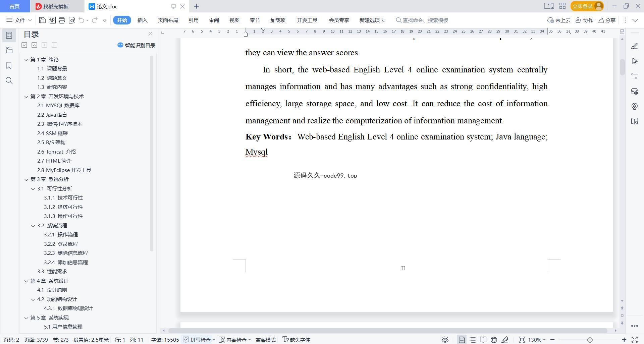The height and width of the screenshot is (344, 644).
Task: Collapse 4.2 功能结构设计 in outline
Action: [33, 299]
